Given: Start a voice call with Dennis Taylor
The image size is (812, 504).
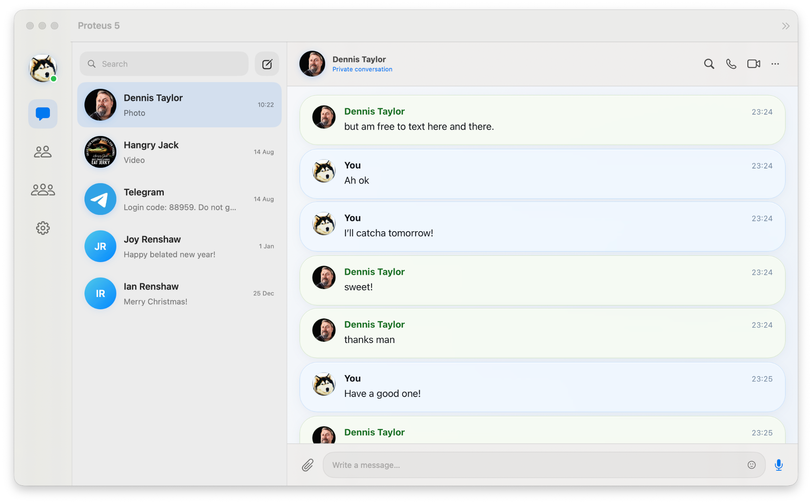Looking at the screenshot, I should 731,64.
